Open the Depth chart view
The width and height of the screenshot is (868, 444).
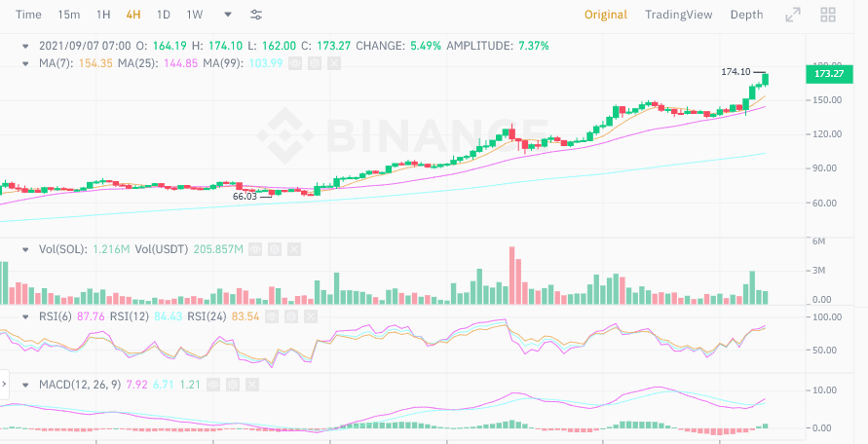coord(747,15)
